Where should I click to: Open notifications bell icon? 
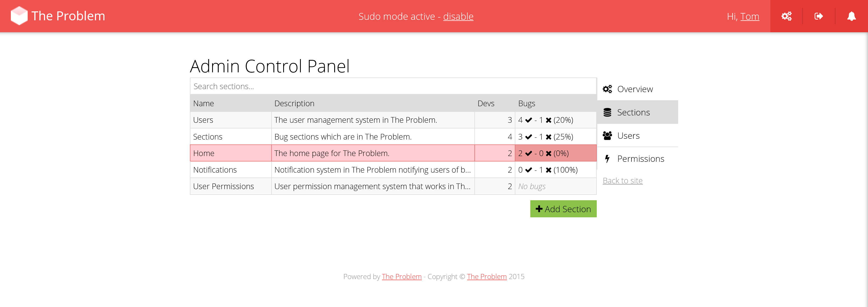click(x=851, y=16)
